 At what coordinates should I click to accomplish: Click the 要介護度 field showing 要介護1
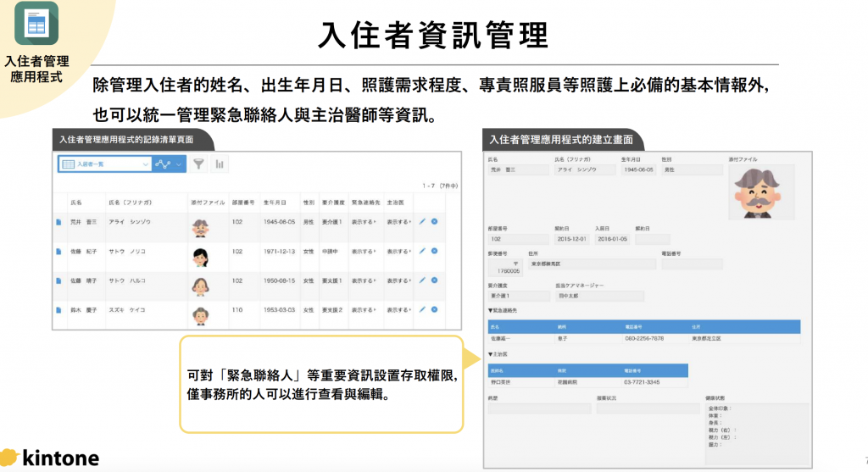pyautogui.click(x=518, y=296)
